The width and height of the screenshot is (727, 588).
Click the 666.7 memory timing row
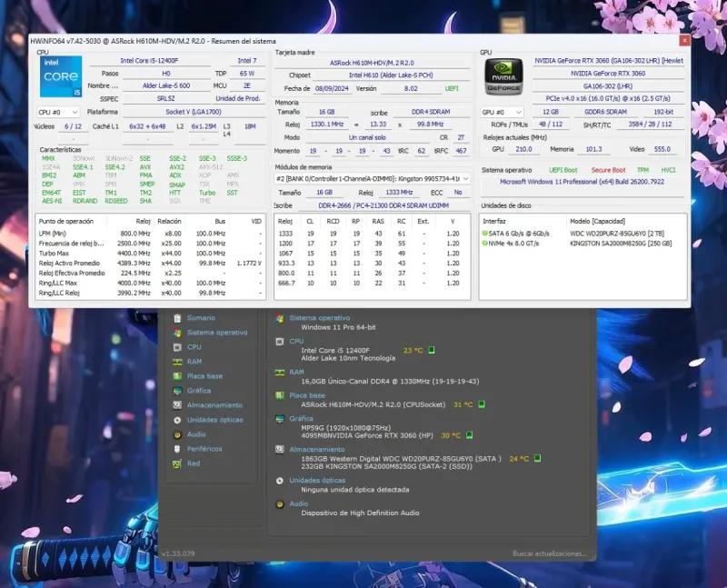(x=373, y=283)
